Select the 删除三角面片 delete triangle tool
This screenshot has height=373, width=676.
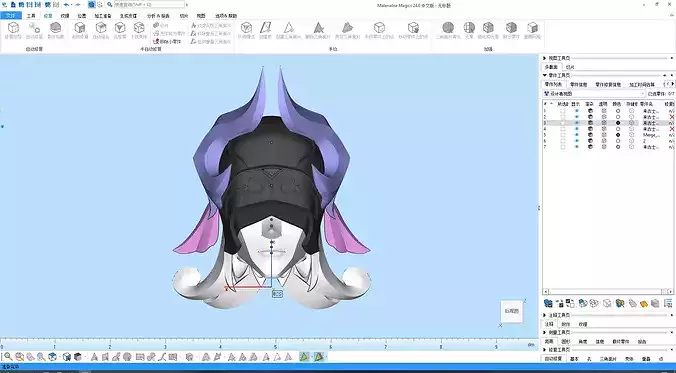(318, 31)
